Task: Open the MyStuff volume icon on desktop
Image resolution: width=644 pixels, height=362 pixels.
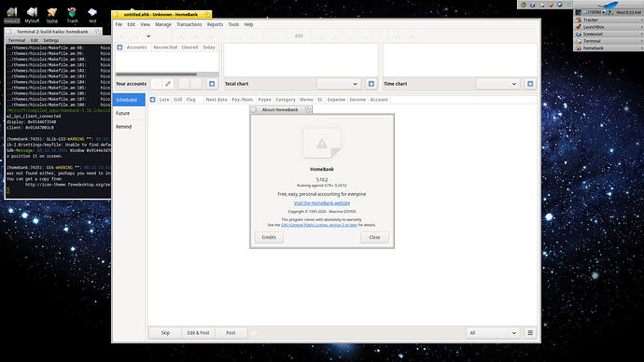Action: pyautogui.click(x=32, y=13)
